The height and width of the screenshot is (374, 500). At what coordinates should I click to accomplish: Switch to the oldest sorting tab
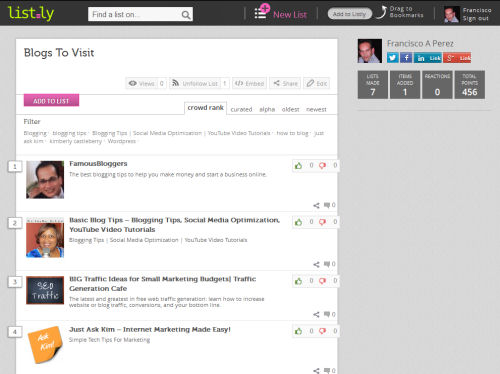290,109
